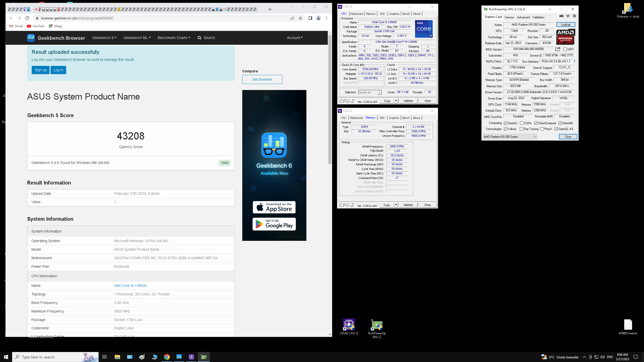Open File Explorer from the taskbar
This screenshot has height=362, width=644.
pyautogui.click(x=117, y=357)
